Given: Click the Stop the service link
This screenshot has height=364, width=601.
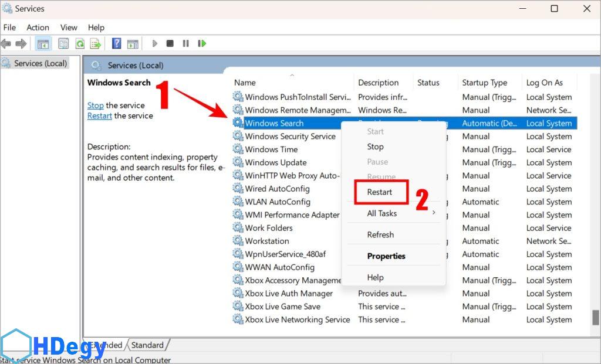Looking at the screenshot, I should [x=95, y=106].
